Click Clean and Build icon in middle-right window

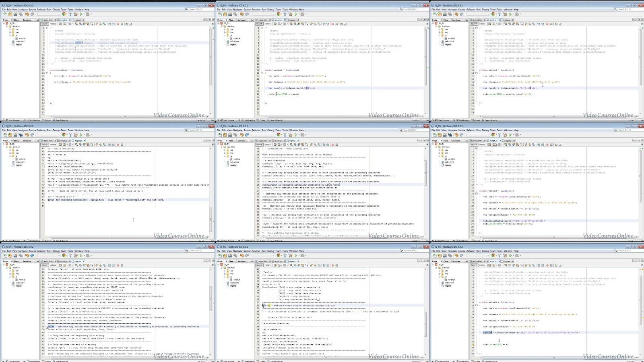505,135
